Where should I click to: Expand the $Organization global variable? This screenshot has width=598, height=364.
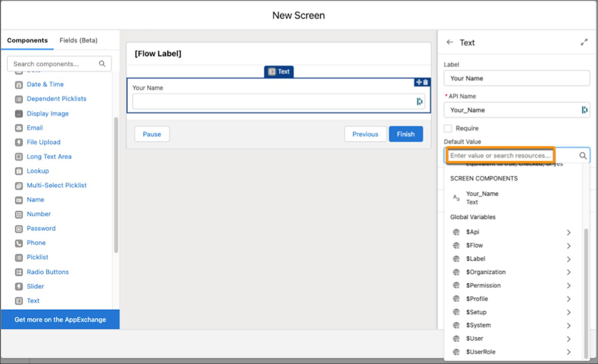pyautogui.click(x=569, y=272)
